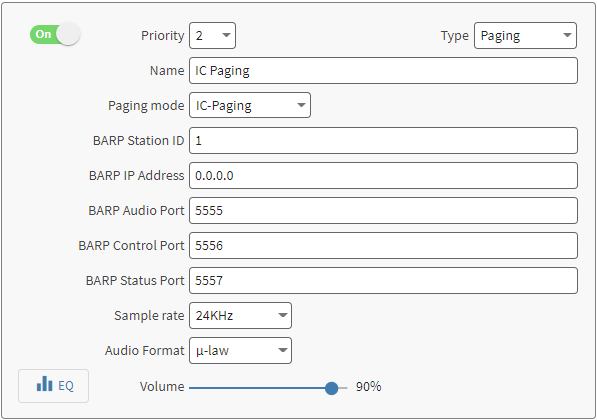Select the BARP Audio Port field
Screen dimensions: 597x420
(383, 210)
